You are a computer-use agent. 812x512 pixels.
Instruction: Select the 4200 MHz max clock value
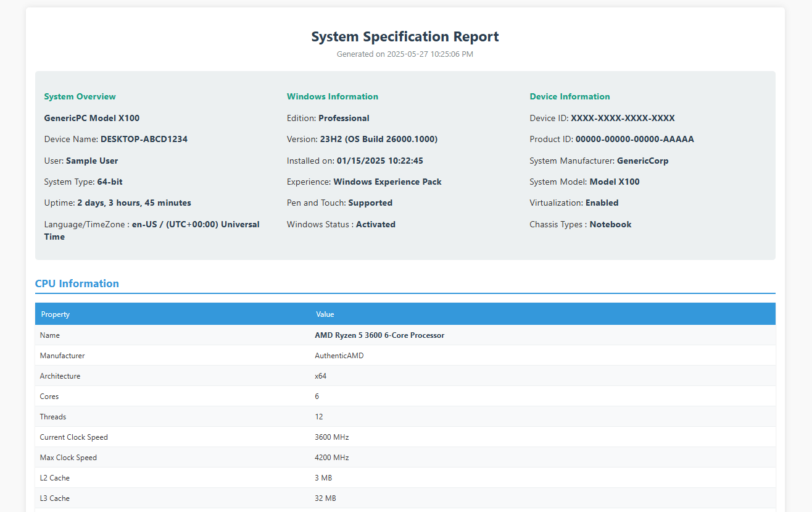332,458
